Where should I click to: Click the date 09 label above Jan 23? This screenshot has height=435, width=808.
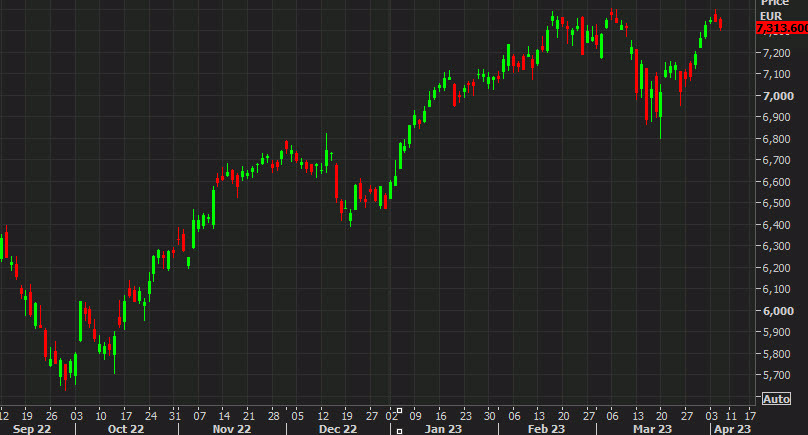[415, 416]
